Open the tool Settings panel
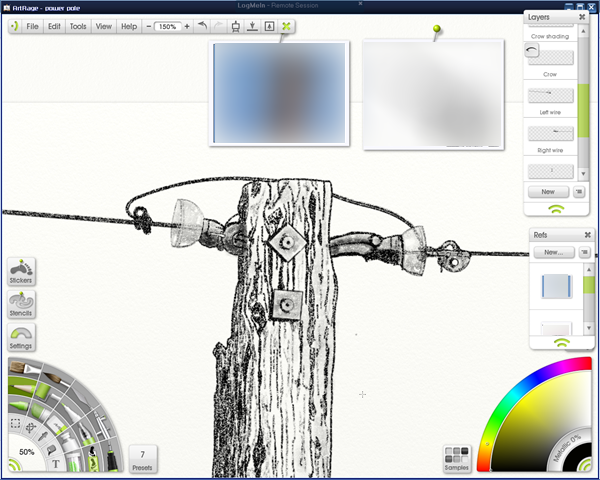 (x=21, y=337)
